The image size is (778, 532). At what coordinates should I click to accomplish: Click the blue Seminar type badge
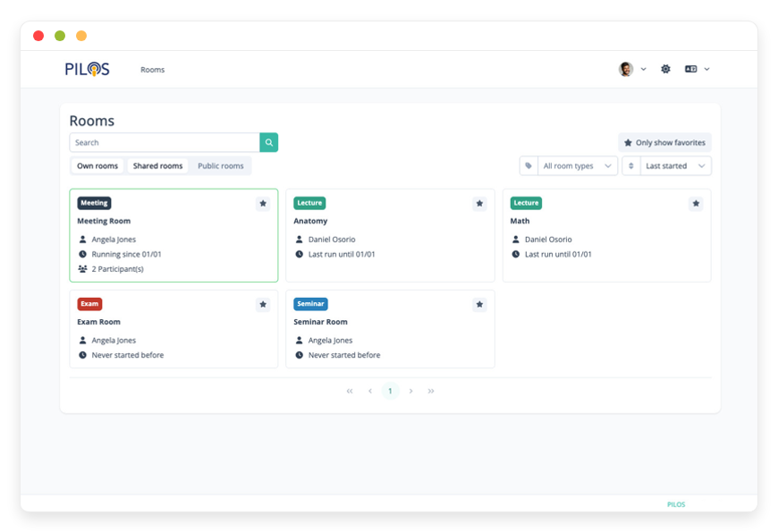(310, 304)
